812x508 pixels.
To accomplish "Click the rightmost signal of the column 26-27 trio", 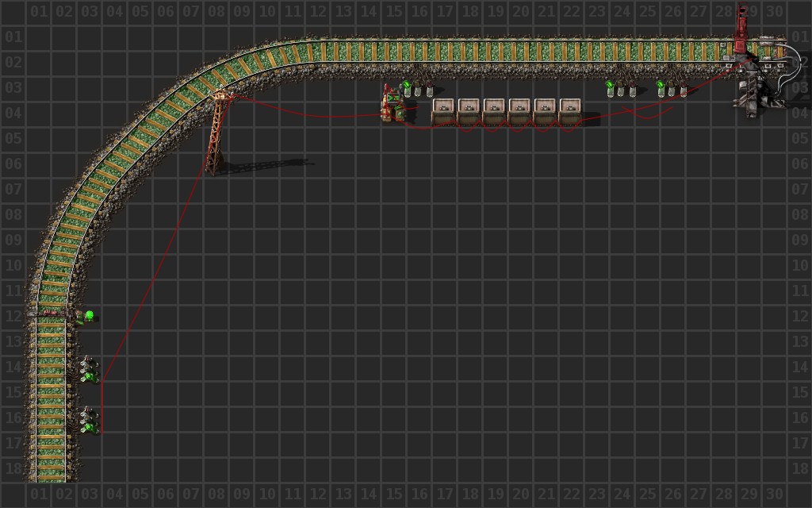I will pyautogui.click(x=683, y=88).
